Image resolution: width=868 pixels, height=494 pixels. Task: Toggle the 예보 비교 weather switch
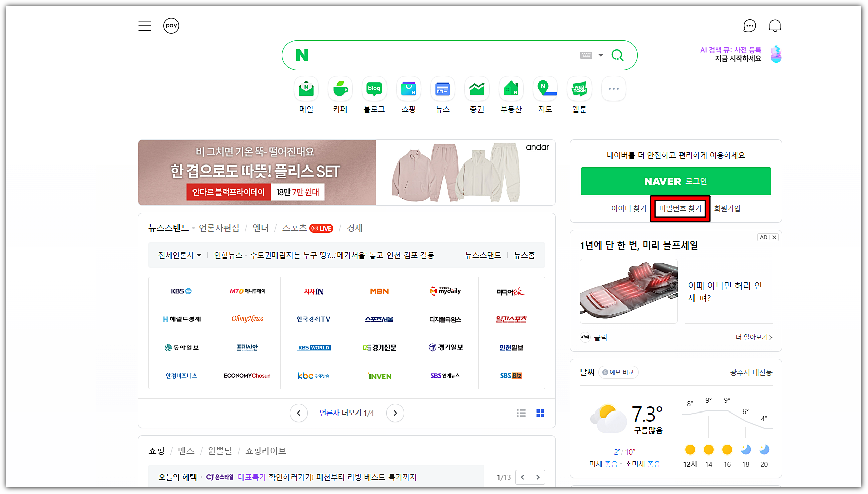click(x=618, y=372)
